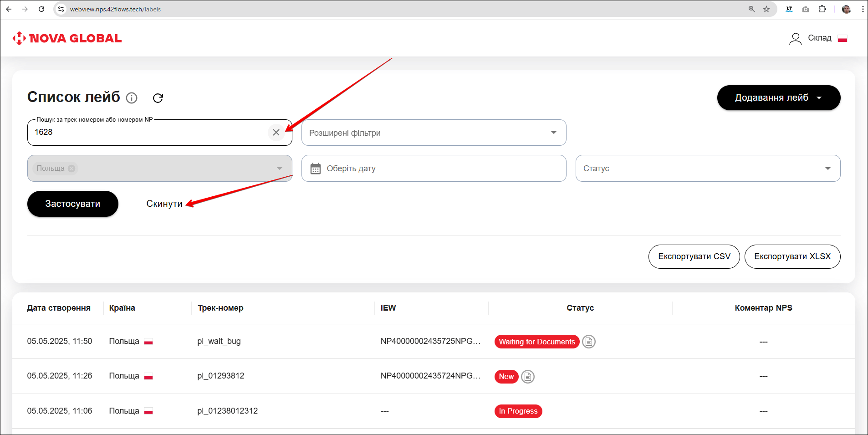Click the calendar icon in date field
This screenshot has height=435, width=868.
(316, 169)
